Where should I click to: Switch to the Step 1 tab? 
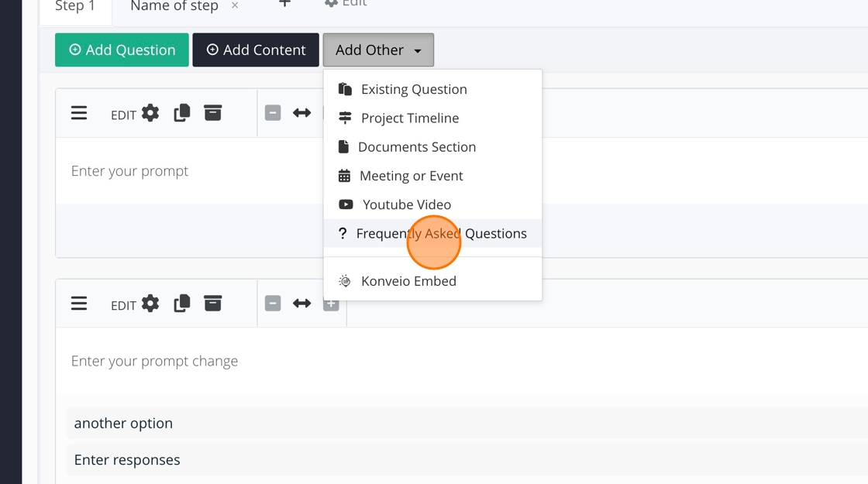click(75, 7)
